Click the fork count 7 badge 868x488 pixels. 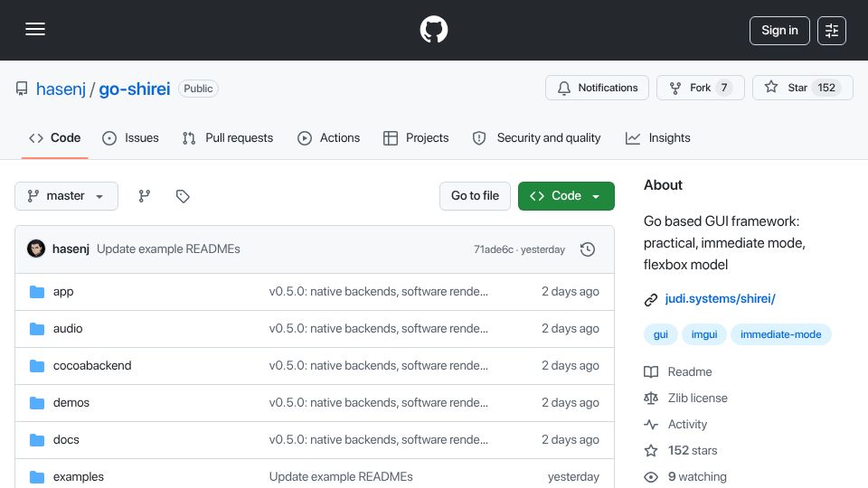(724, 88)
